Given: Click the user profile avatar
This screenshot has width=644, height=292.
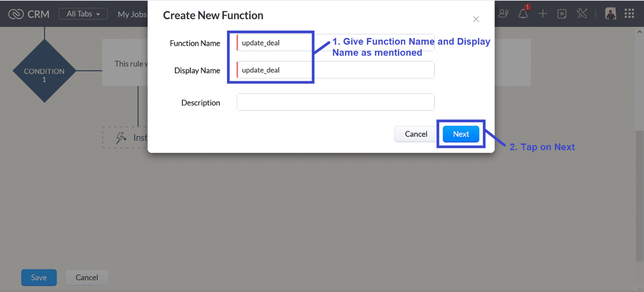Looking at the screenshot, I should point(611,14).
